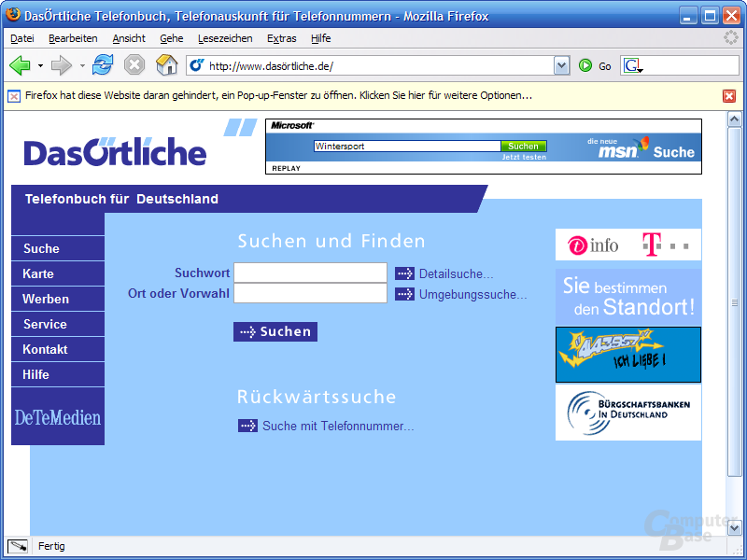Go to the Home page icon
This screenshot has width=747, height=560.
[167, 64]
